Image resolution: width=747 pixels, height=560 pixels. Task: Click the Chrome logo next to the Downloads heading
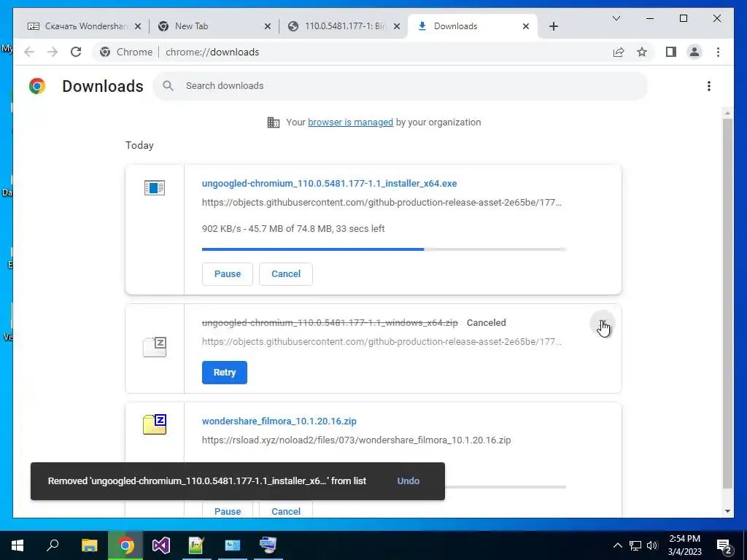click(x=37, y=86)
